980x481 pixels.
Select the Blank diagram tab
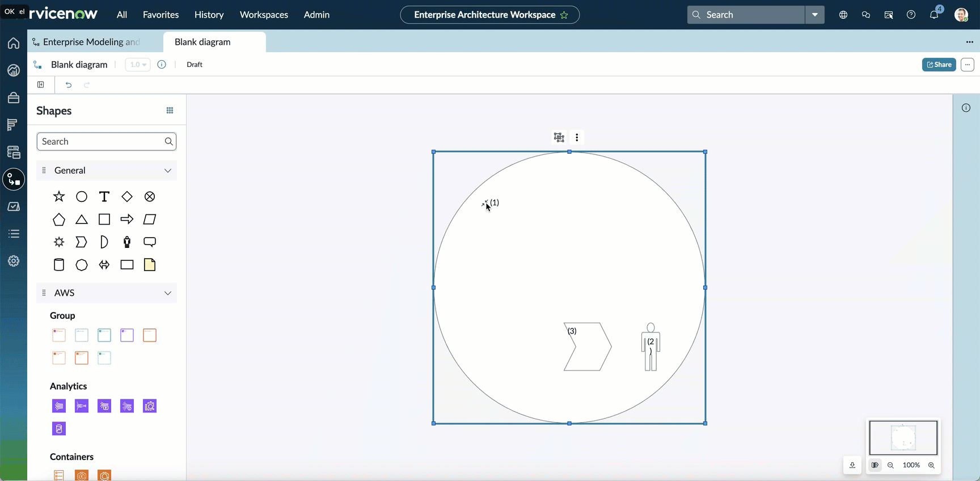(214, 42)
